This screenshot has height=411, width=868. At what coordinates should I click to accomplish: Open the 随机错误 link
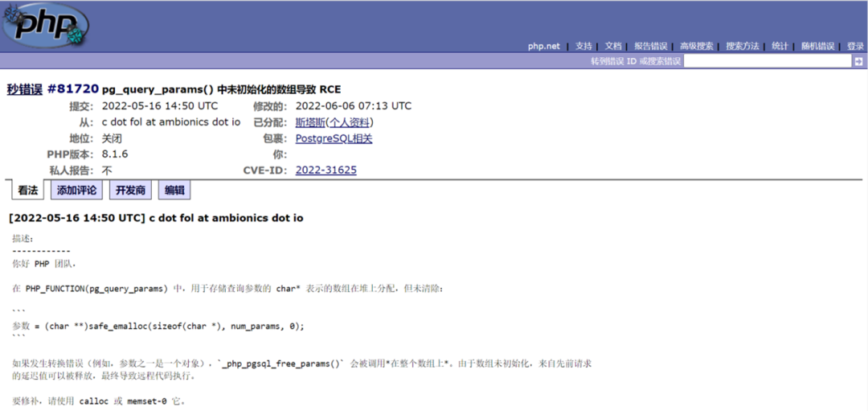coord(817,47)
